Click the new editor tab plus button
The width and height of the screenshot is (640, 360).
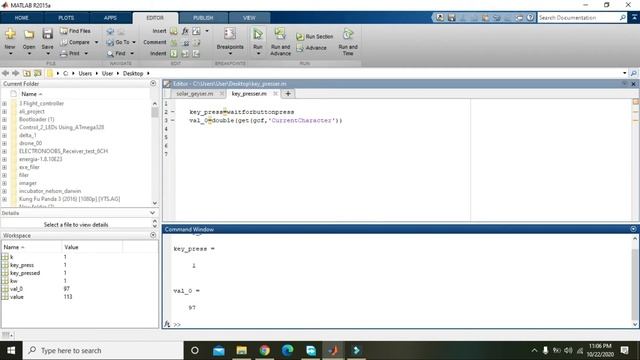(288, 94)
